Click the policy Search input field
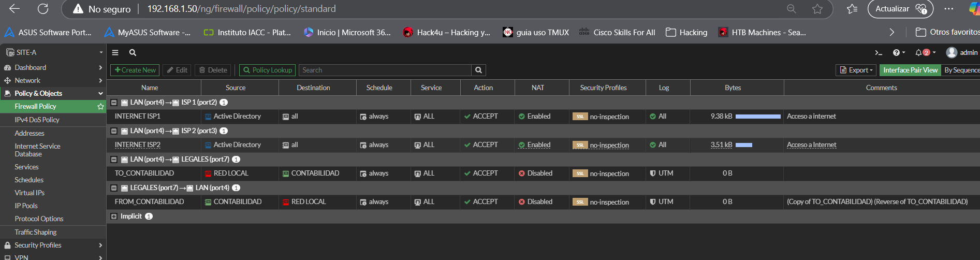980x260 pixels. (385, 70)
